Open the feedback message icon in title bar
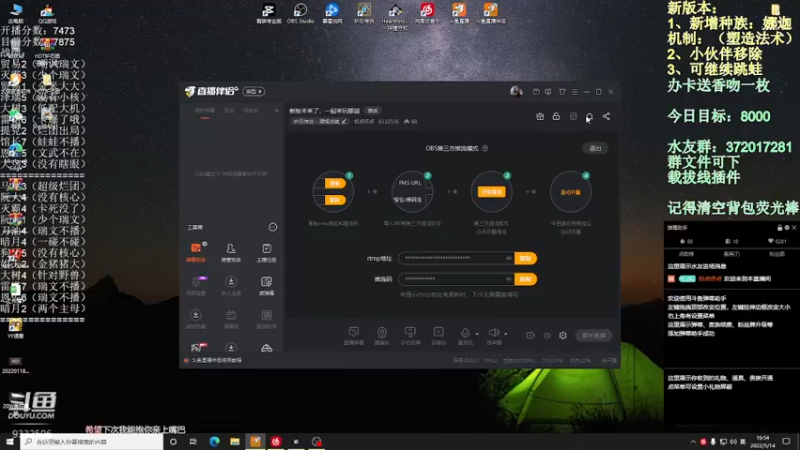Image resolution: width=800 pixels, height=450 pixels. coord(548,92)
